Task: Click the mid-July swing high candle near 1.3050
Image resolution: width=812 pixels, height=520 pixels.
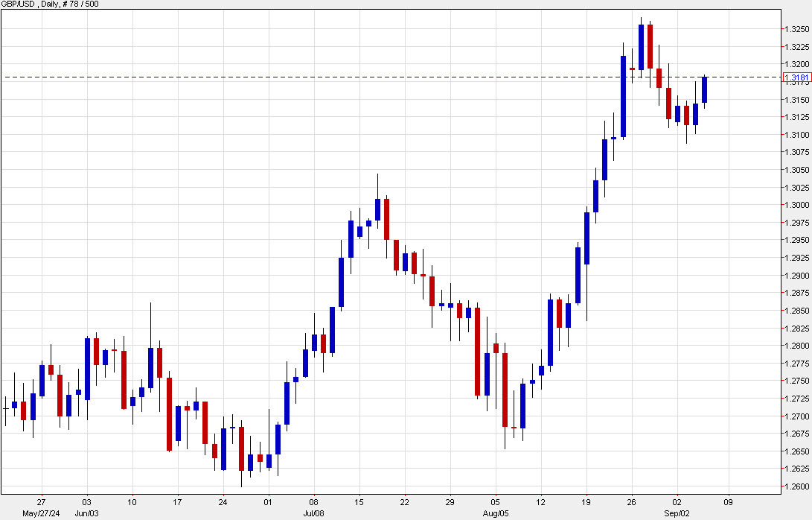Action: 378,209
